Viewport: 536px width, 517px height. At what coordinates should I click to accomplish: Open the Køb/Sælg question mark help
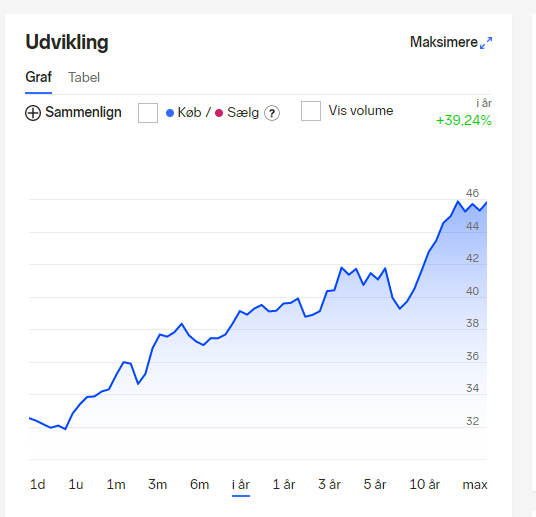272,113
